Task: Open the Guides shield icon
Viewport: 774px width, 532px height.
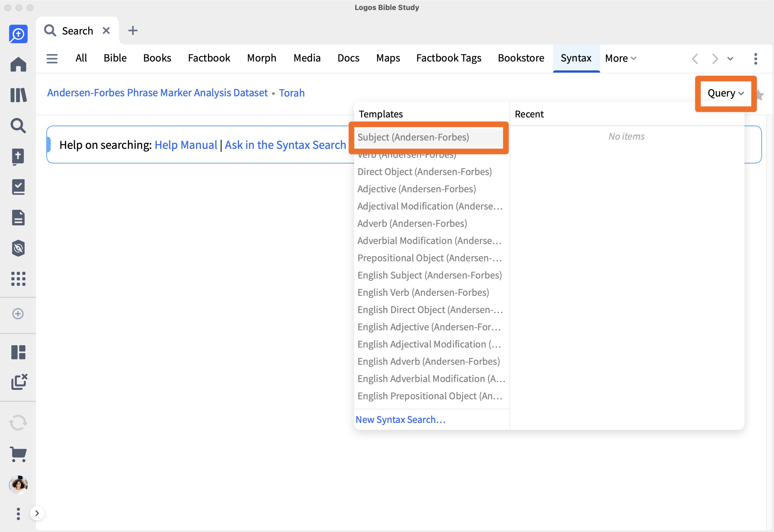Action: point(18,248)
